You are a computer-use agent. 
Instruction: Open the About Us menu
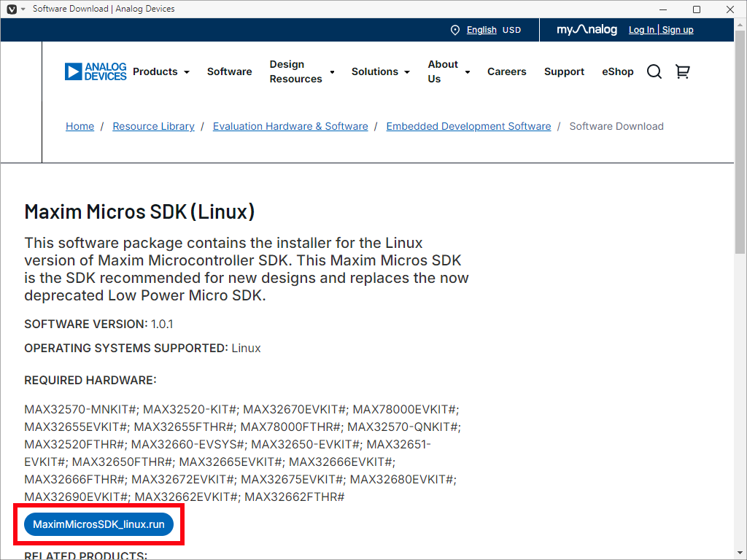point(443,71)
